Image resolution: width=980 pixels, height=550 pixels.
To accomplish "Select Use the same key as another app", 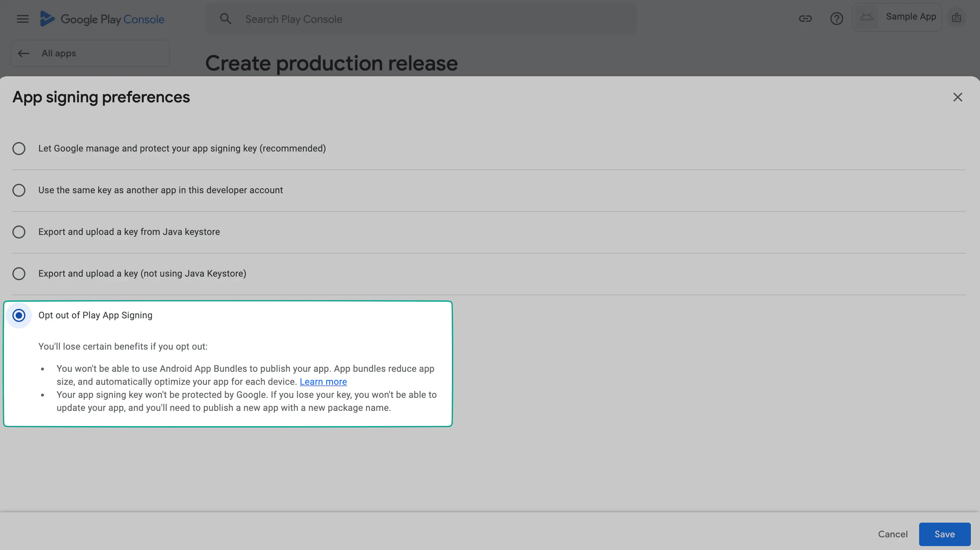I will [x=19, y=190].
